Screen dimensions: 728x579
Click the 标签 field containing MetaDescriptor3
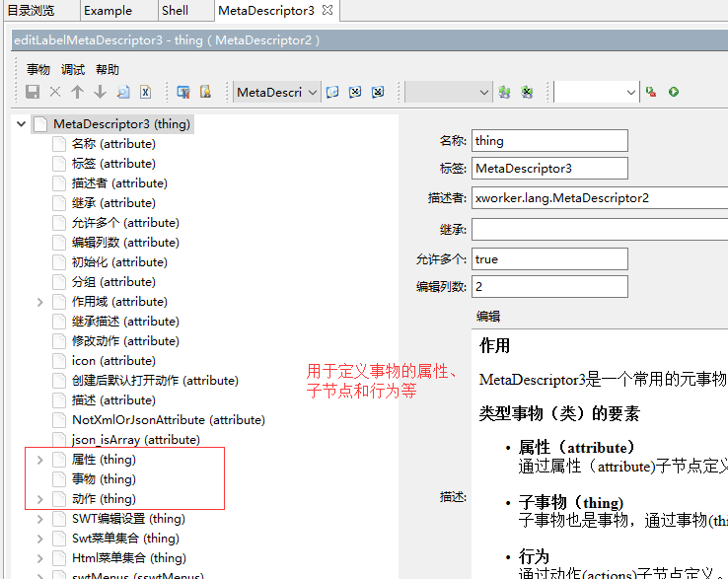click(x=549, y=168)
